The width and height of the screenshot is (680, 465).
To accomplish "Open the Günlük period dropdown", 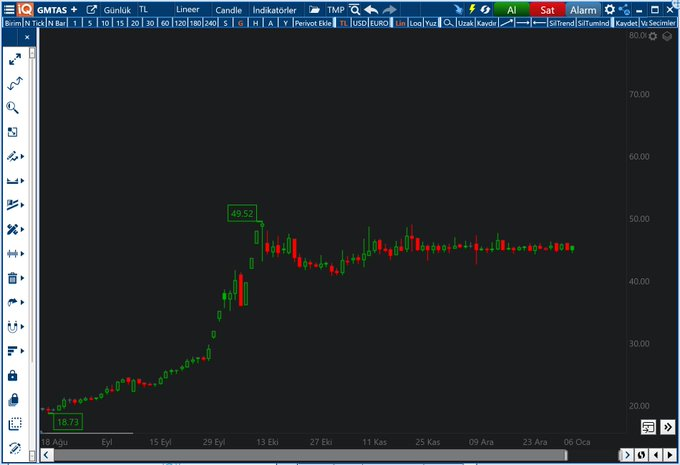I will (x=117, y=10).
